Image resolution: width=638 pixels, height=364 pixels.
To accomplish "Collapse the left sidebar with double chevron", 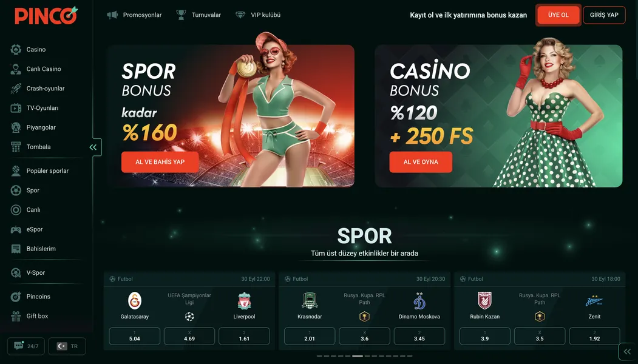I will 93,147.
